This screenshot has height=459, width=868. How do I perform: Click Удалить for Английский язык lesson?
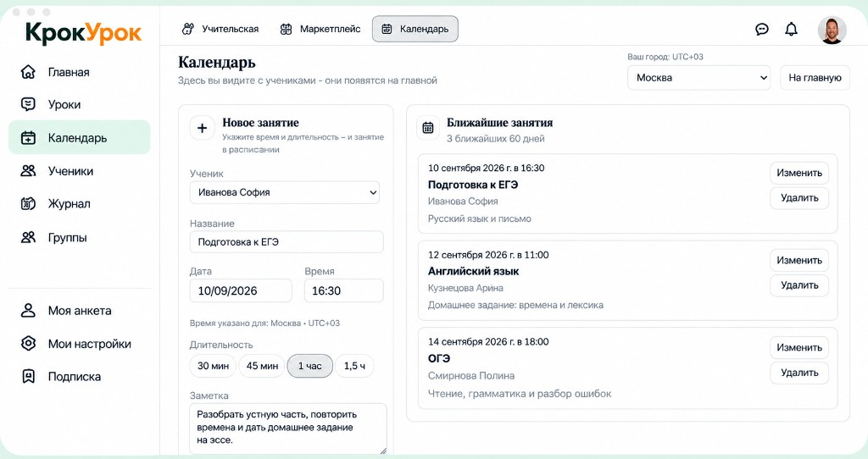pos(799,285)
